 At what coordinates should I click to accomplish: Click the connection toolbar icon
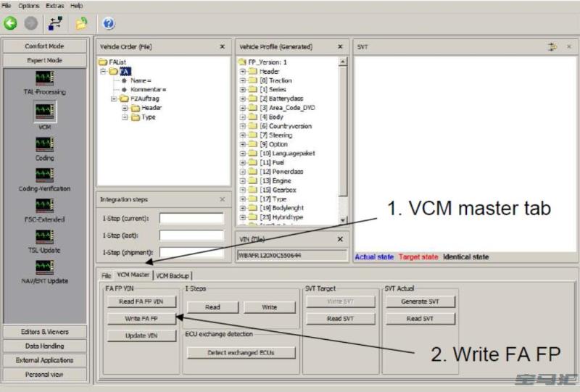(x=56, y=23)
